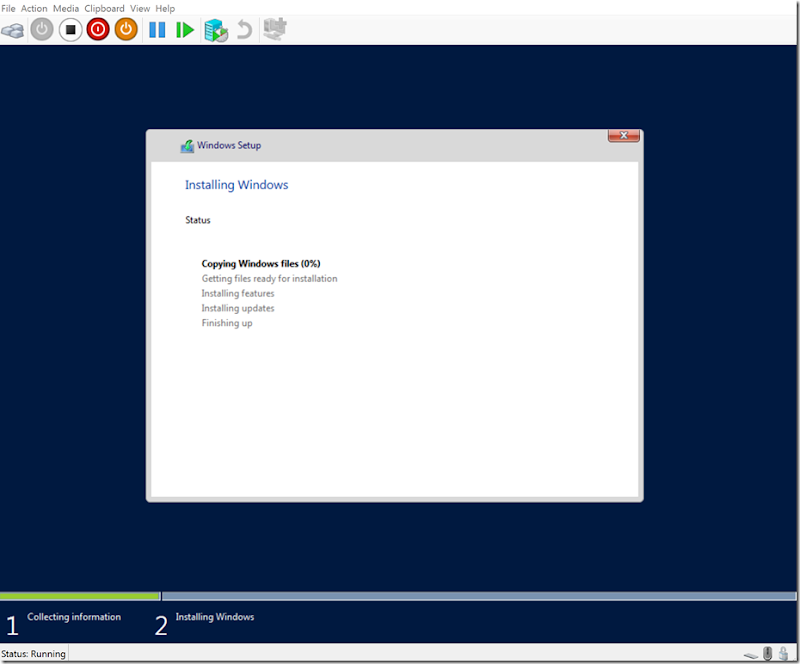The width and height of the screenshot is (800, 664).
Task: Click the Ctrl+Alt+Delete toolbar icon
Action: pos(13,30)
